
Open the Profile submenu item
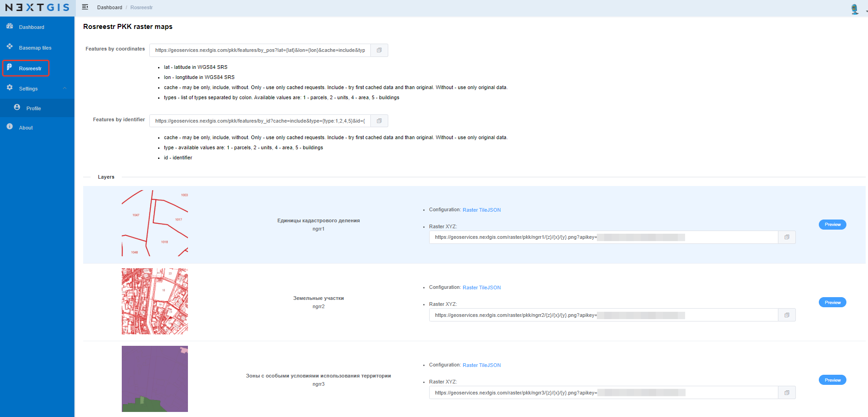37,108
